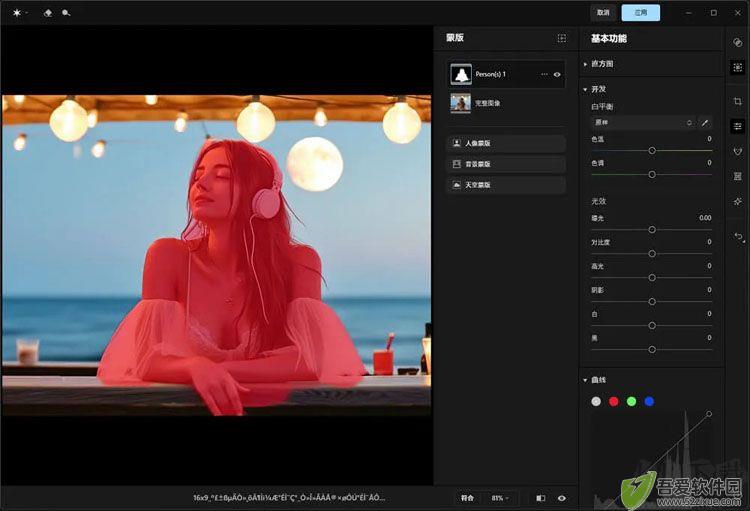Toggle the preview eye icon in bottom bar
750x511 pixels.
(x=562, y=498)
